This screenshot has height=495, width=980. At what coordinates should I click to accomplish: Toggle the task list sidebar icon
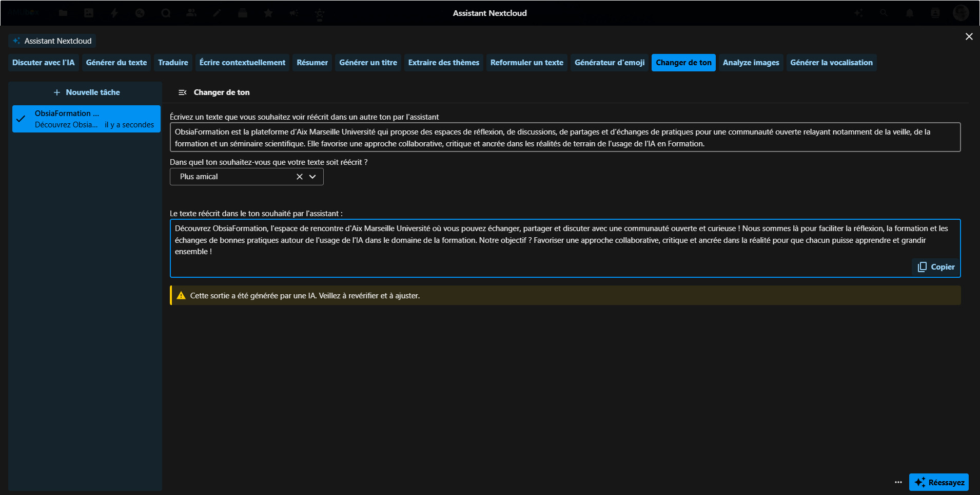coord(182,92)
